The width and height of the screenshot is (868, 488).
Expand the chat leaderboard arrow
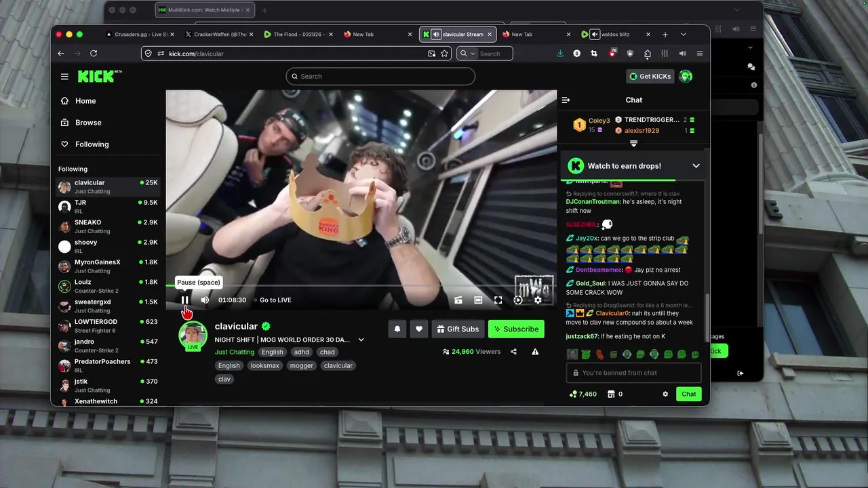click(x=633, y=144)
